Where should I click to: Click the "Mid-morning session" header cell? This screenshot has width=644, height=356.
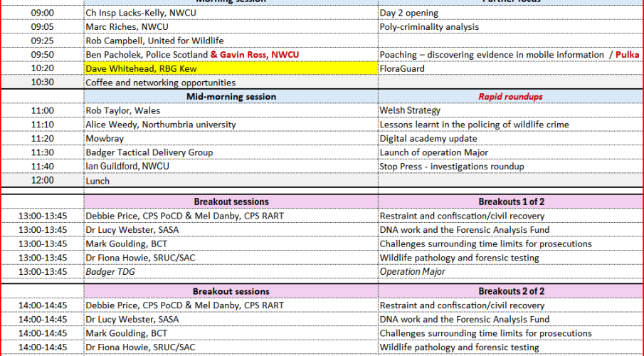click(x=231, y=96)
